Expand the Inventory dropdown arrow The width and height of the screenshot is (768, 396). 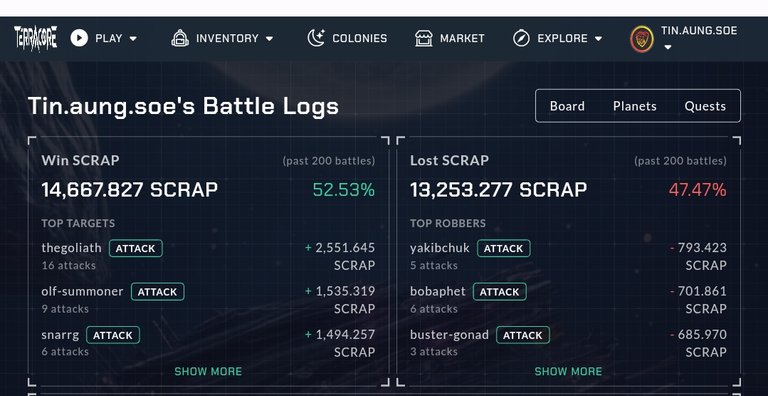[269, 39]
